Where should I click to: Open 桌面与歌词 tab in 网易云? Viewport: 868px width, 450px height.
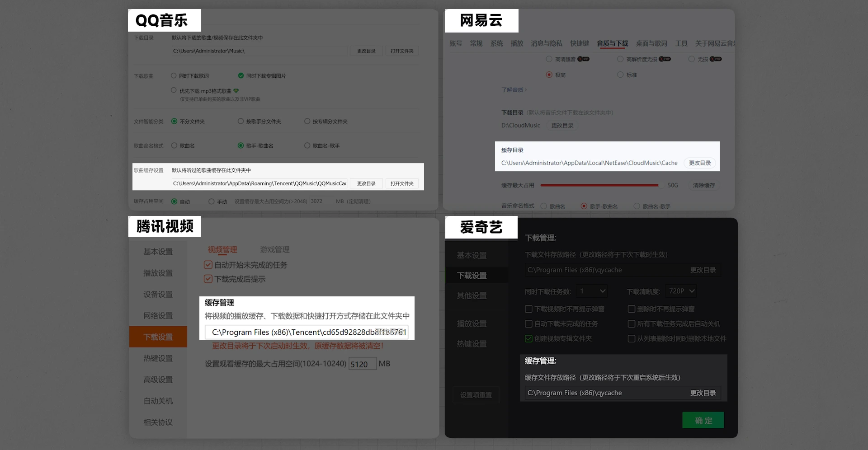pyautogui.click(x=651, y=43)
